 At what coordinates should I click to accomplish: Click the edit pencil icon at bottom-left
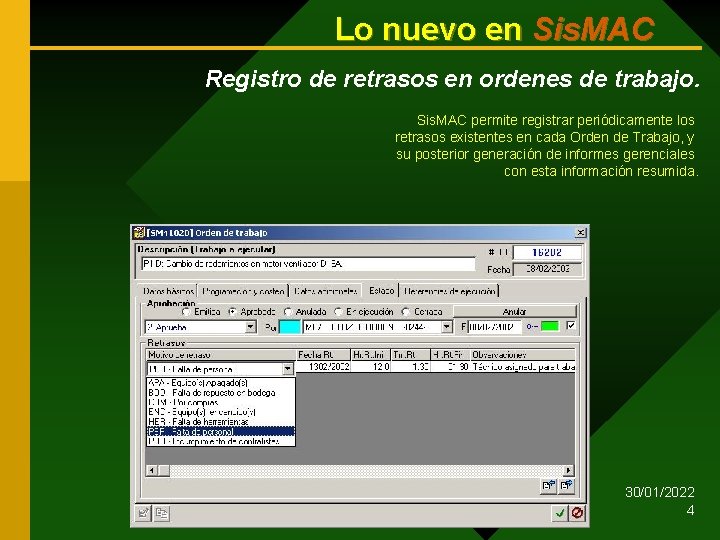coord(143,513)
